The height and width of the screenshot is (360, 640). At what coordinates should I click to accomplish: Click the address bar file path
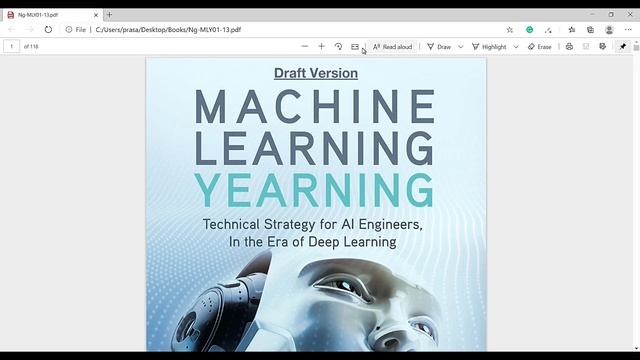tap(168, 29)
